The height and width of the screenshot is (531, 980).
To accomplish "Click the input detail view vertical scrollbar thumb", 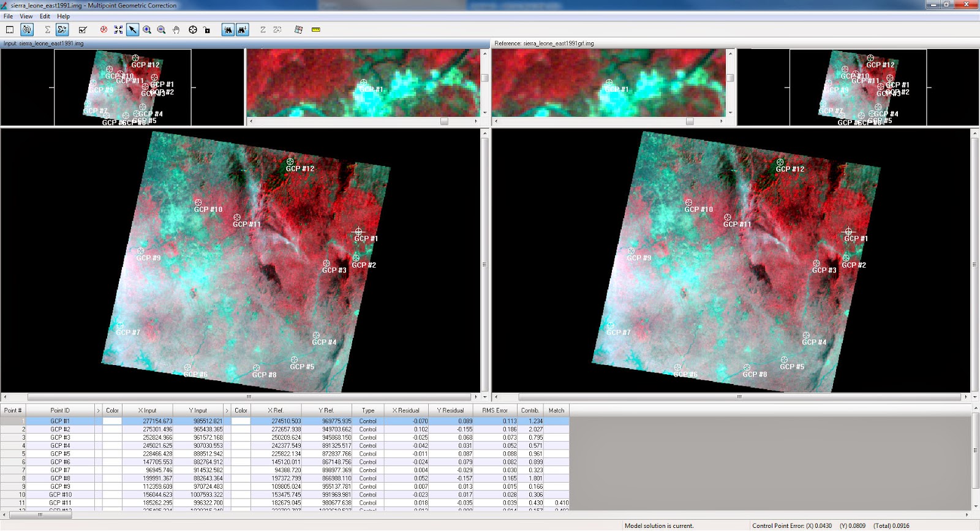I will (x=484, y=78).
